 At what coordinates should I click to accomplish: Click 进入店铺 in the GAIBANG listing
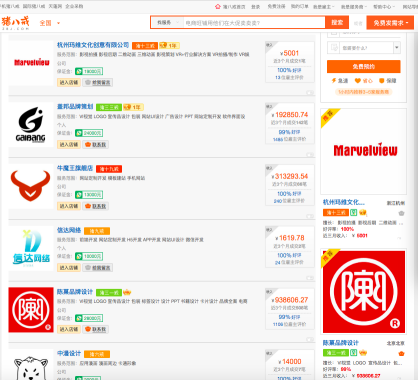click(69, 144)
